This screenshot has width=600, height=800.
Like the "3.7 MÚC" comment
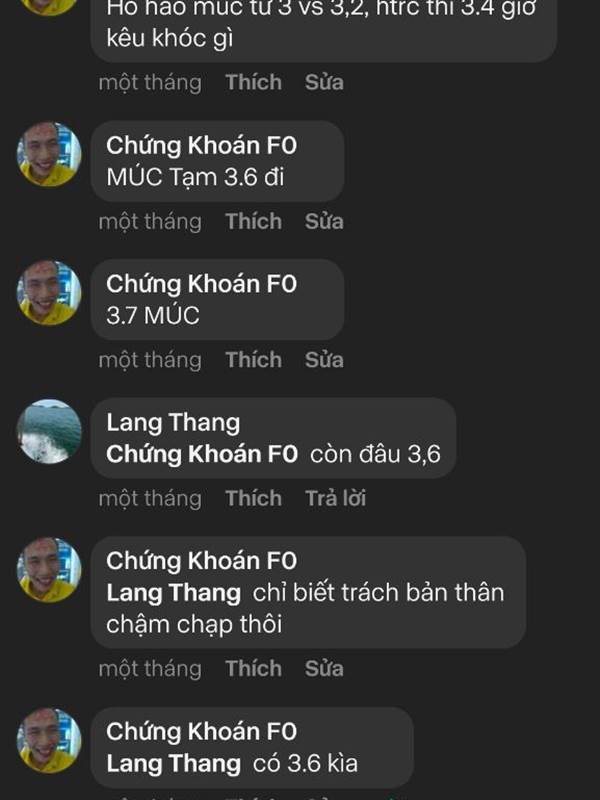254,360
